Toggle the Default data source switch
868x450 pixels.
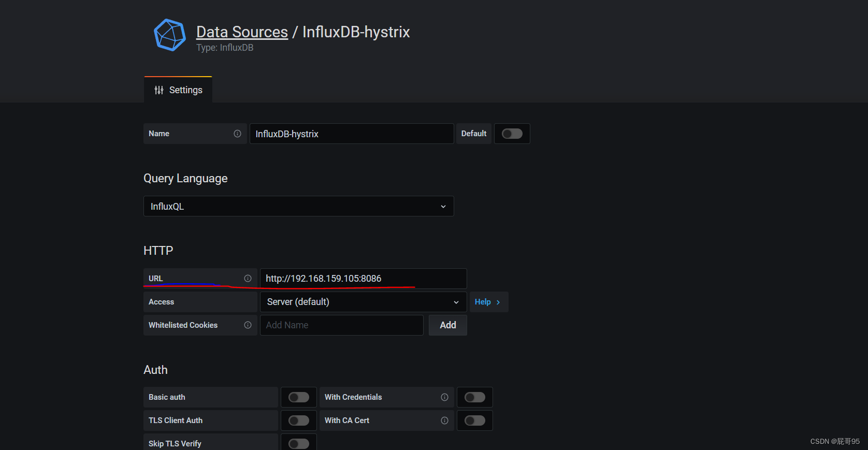pyautogui.click(x=512, y=134)
